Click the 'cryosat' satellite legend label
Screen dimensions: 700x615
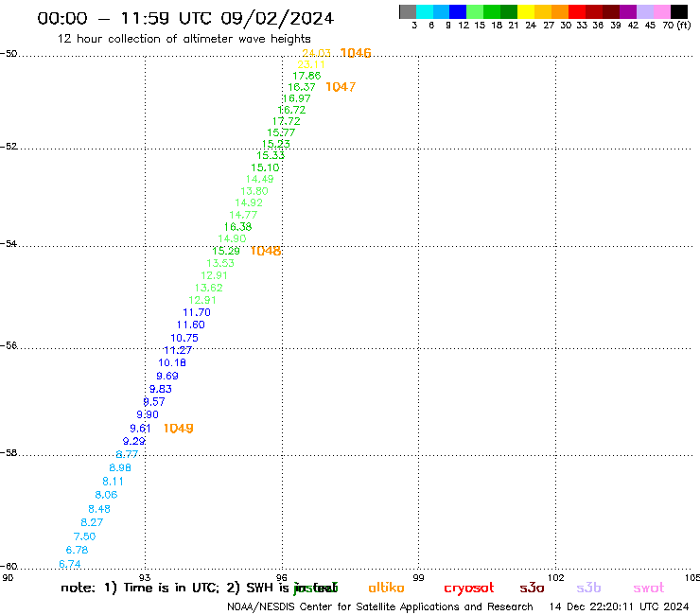point(469,589)
